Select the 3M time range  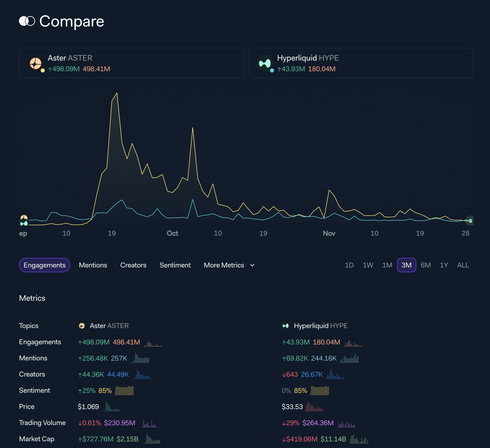pyautogui.click(x=406, y=265)
